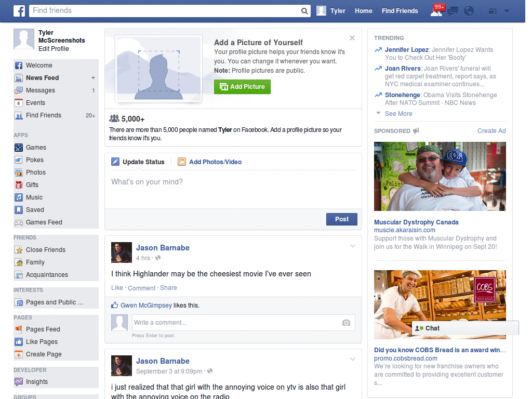Click the Create Page plus icon
Screen dimensions: 532x399
click(19, 354)
